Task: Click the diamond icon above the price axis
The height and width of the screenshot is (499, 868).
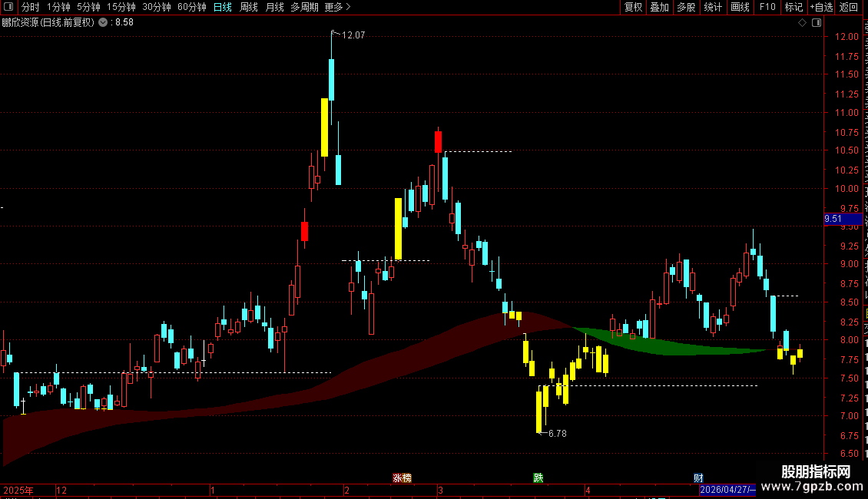Action: click(x=802, y=23)
